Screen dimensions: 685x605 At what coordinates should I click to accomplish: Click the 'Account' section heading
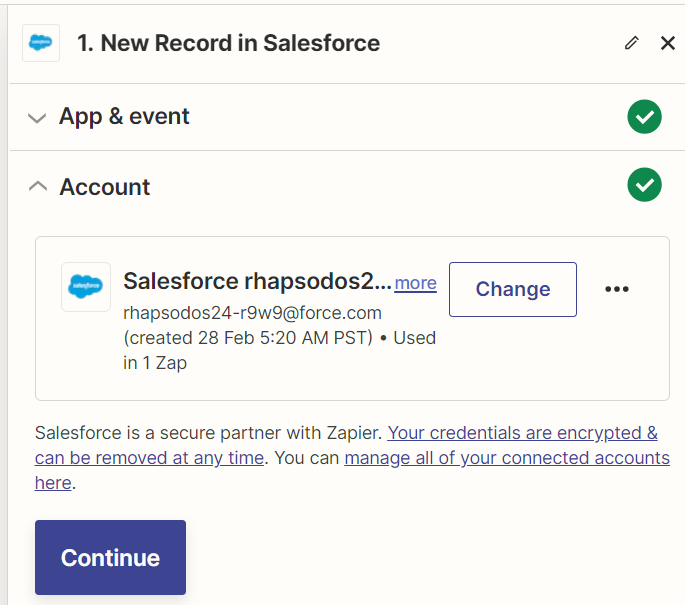105,187
